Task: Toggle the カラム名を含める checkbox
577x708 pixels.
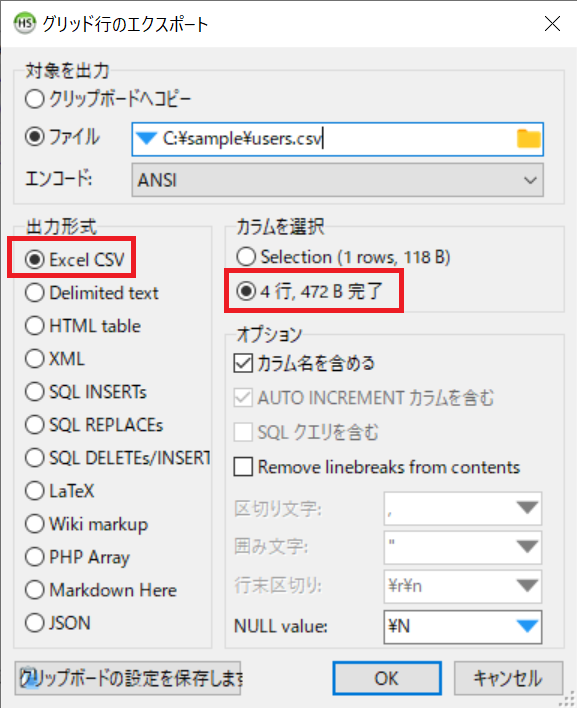Action: (304, 363)
